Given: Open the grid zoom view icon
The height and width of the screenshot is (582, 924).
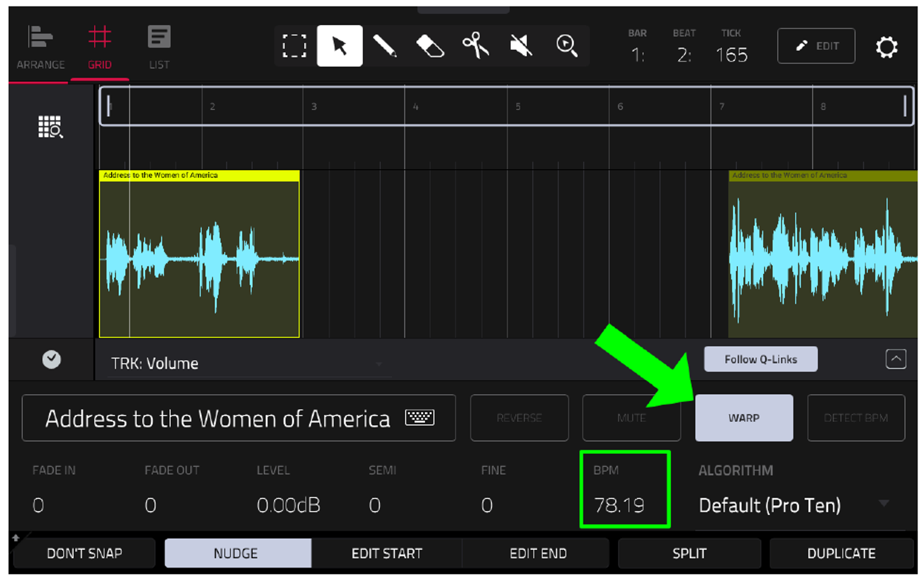Looking at the screenshot, I should (50, 126).
